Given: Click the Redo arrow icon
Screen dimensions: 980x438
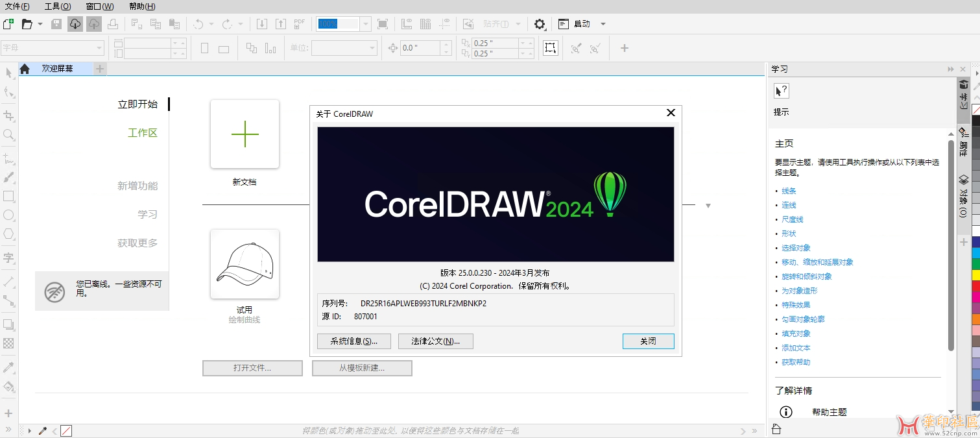Looking at the screenshot, I should point(227,24).
